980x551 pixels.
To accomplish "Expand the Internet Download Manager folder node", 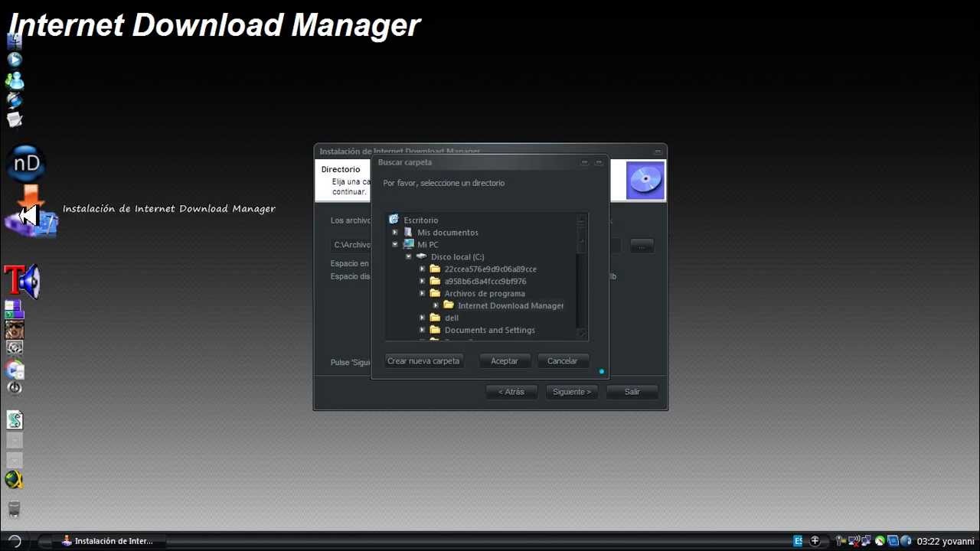I will click(436, 306).
